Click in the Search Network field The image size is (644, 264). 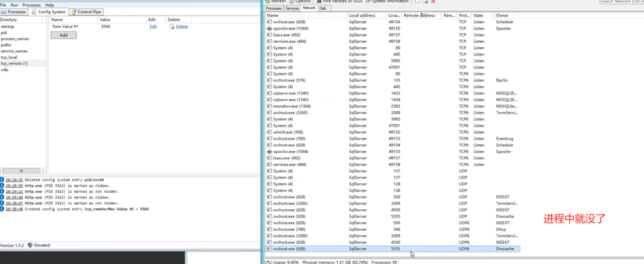(621, 2)
